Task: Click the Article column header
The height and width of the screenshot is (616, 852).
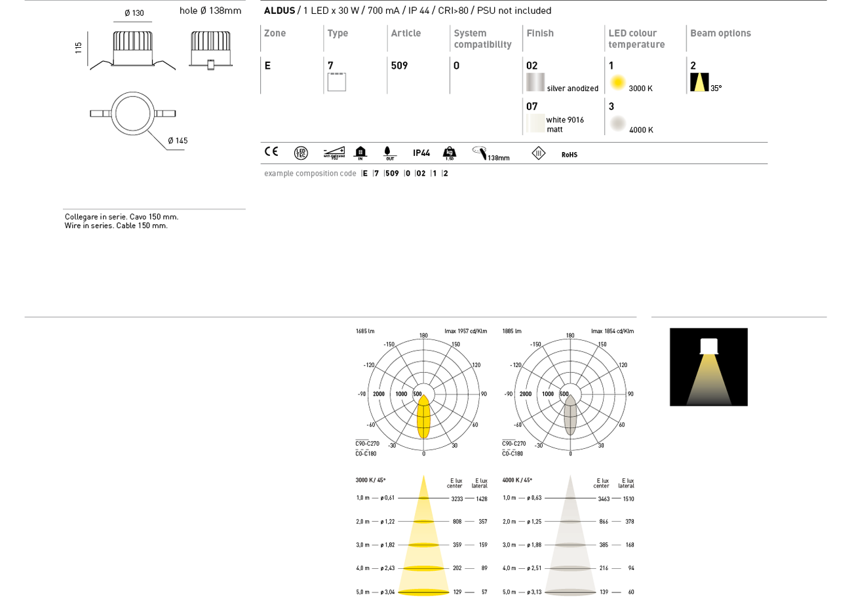Action: [x=406, y=33]
